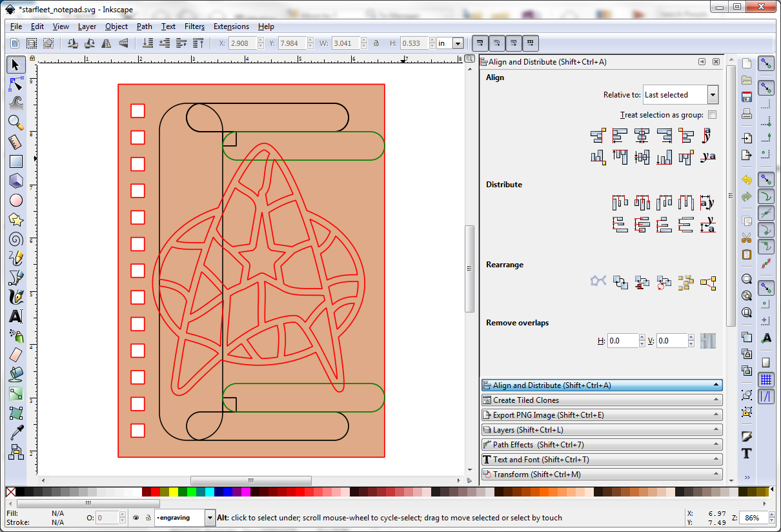Image resolution: width=781 pixels, height=532 pixels.
Task: Select the Node edit tool
Action: click(x=16, y=83)
